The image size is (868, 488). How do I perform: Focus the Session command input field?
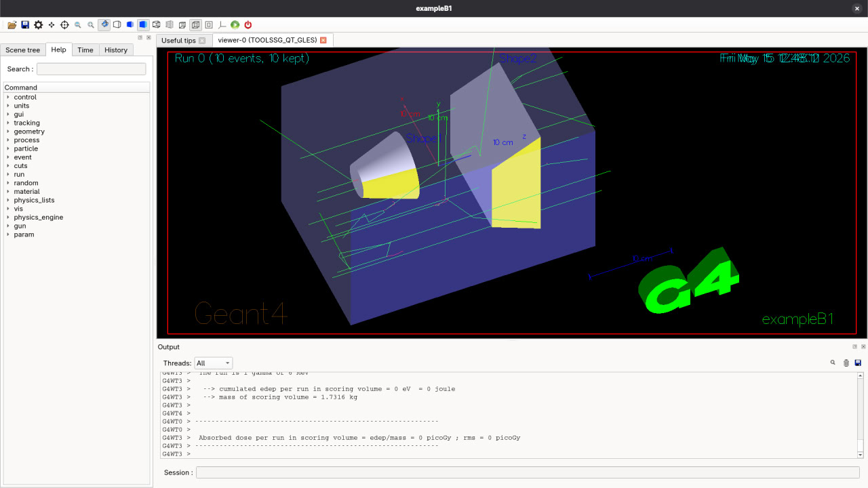(528, 472)
